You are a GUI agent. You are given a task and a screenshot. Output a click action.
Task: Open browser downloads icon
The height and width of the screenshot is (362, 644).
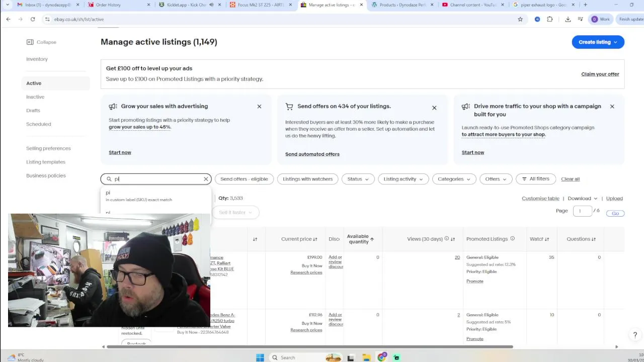pos(568,19)
